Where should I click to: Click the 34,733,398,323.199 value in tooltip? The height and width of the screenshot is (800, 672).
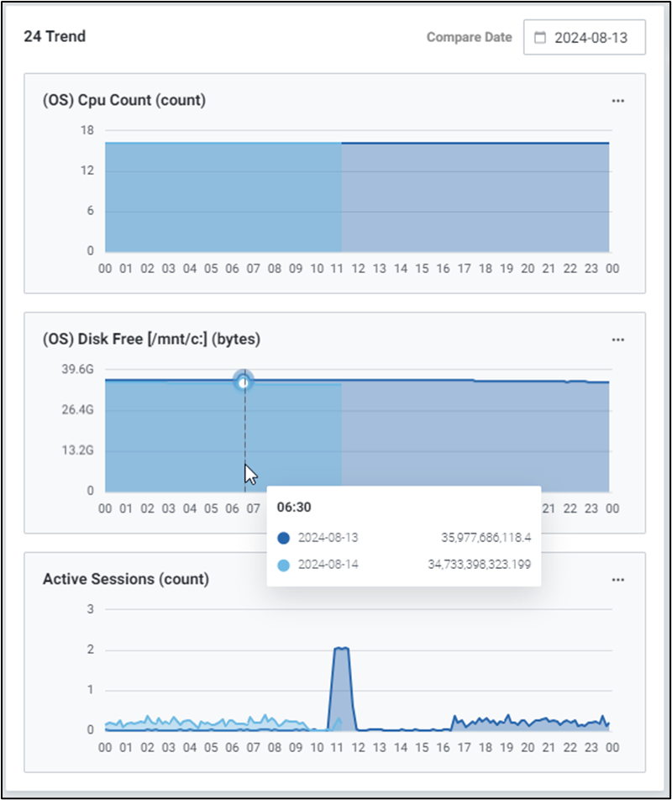479,565
